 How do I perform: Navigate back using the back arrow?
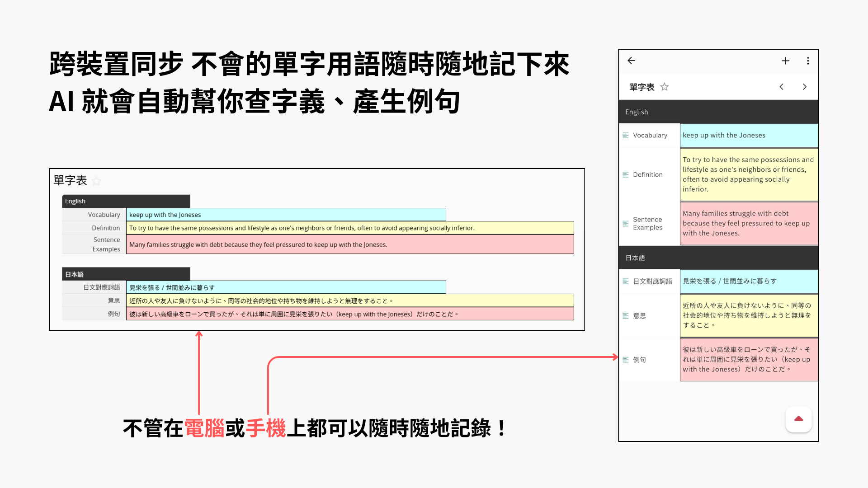coord(631,61)
